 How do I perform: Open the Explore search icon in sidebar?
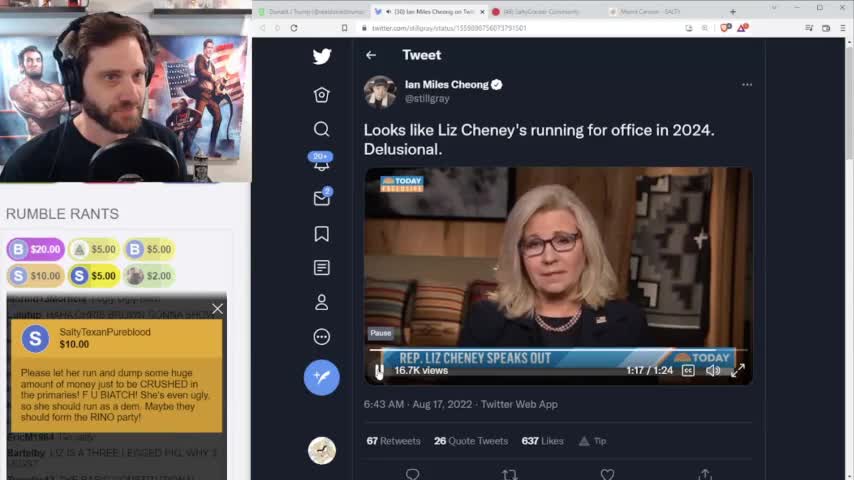tap(321, 129)
